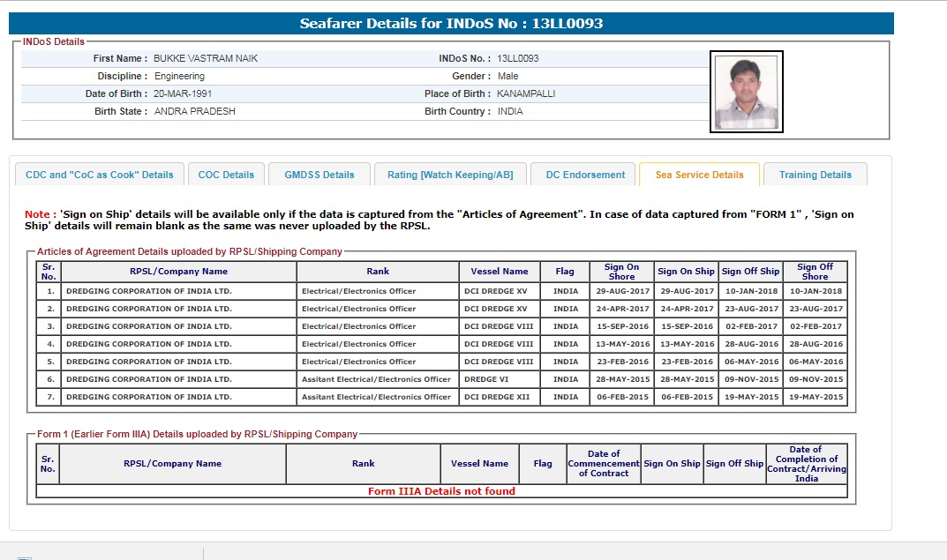Click the first name BUKKE VASTRAM NAIK
Image resolution: width=947 pixels, height=560 pixels.
tap(206, 58)
